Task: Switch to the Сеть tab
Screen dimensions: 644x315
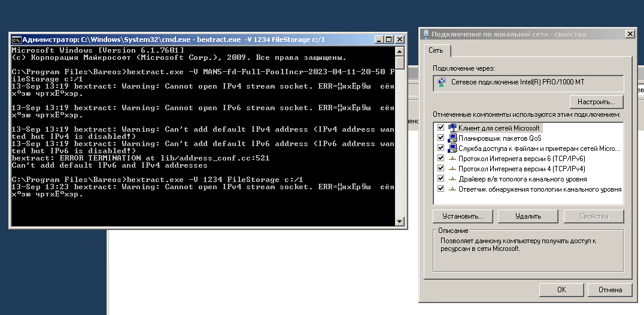Action: tap(436, 51)
